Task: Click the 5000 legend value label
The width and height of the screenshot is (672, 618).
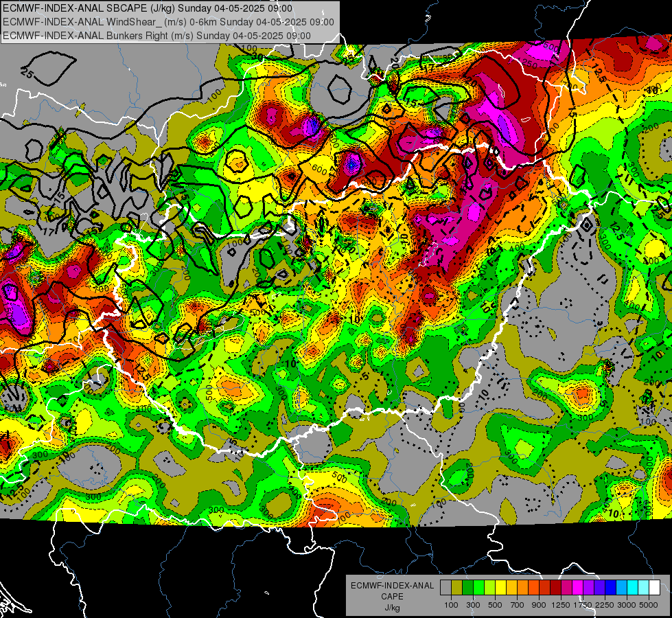Action: [x=649, y=605]
